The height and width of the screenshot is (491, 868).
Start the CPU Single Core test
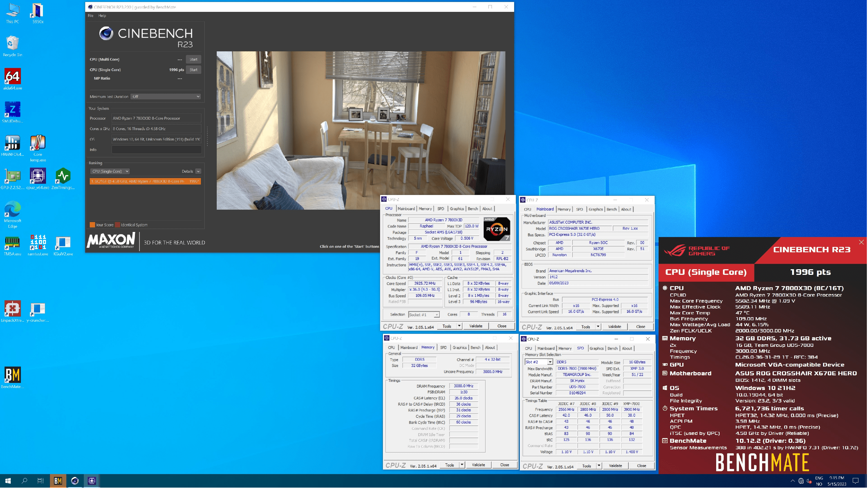point(194,70)
